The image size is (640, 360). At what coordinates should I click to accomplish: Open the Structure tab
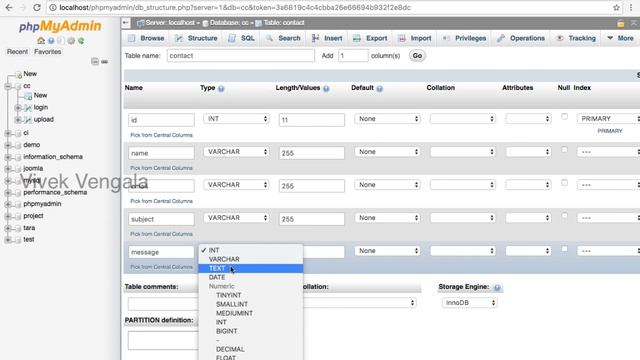[196, 38]
